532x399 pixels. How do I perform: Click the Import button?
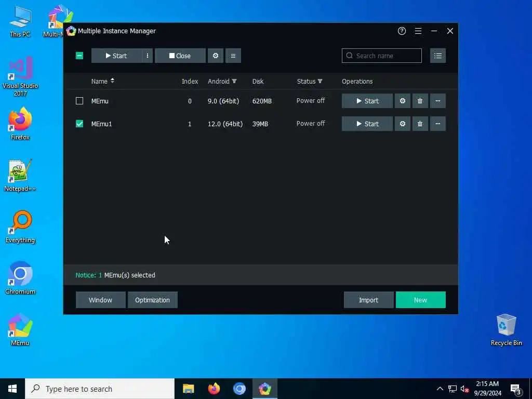click(x=368, y=300)
